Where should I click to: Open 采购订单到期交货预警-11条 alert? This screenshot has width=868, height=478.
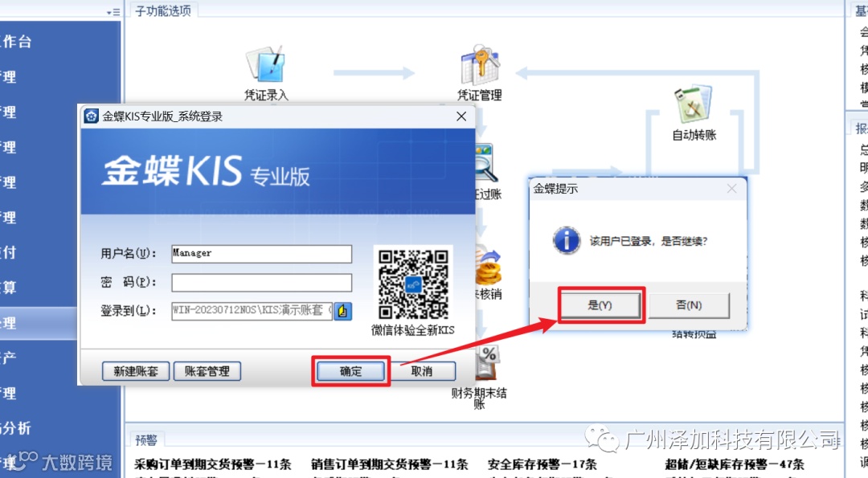pos(213,464)
